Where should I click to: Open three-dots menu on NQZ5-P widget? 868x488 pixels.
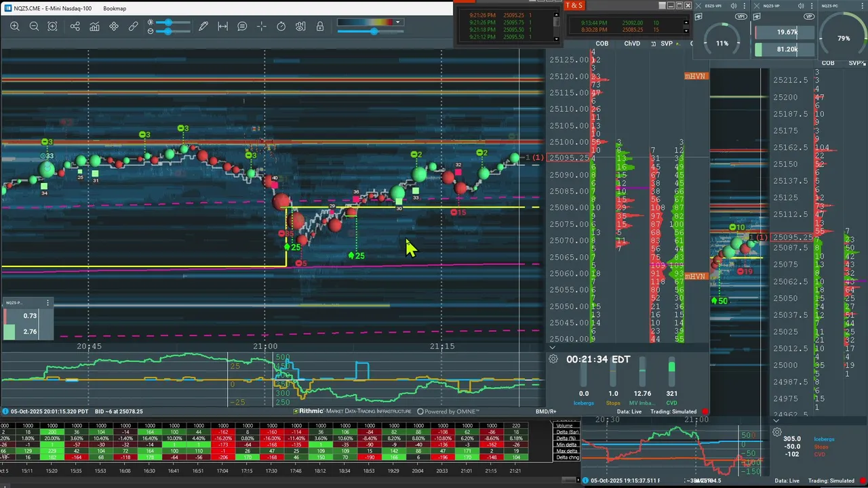coord(47,303)
